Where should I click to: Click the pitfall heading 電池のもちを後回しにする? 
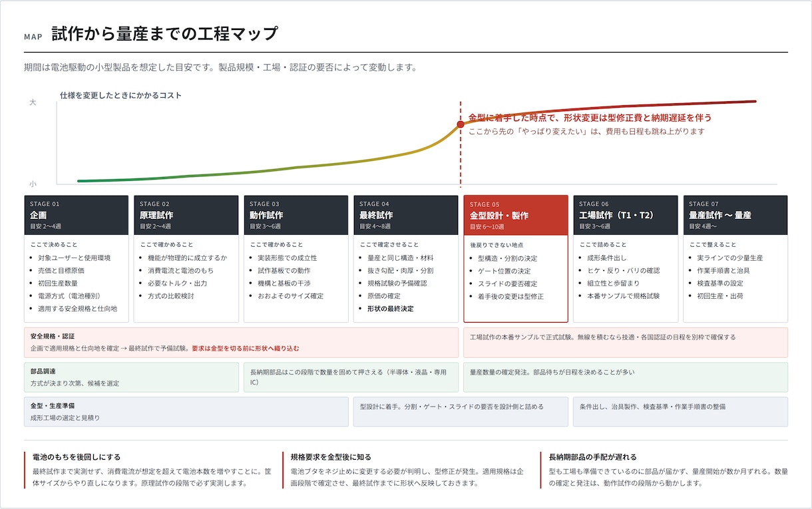coord(77,457)
